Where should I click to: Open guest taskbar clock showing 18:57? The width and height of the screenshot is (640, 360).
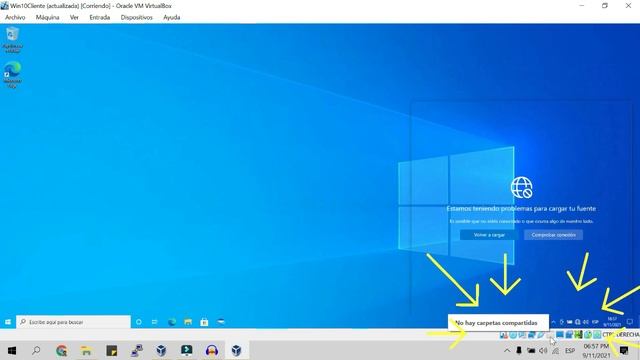612,322
